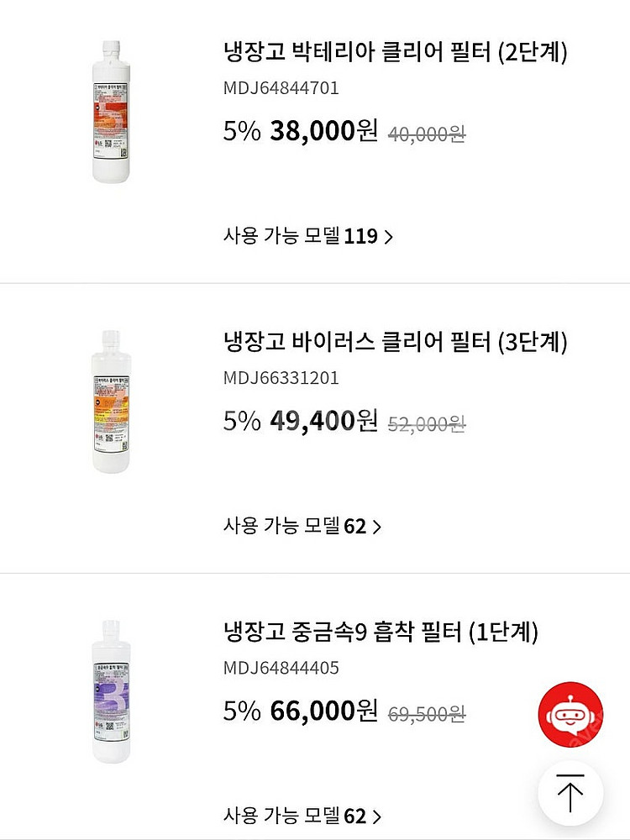Click the scroll-to-top arrow button
Viewport: 630px width, 840px height.
pos(570,794)
